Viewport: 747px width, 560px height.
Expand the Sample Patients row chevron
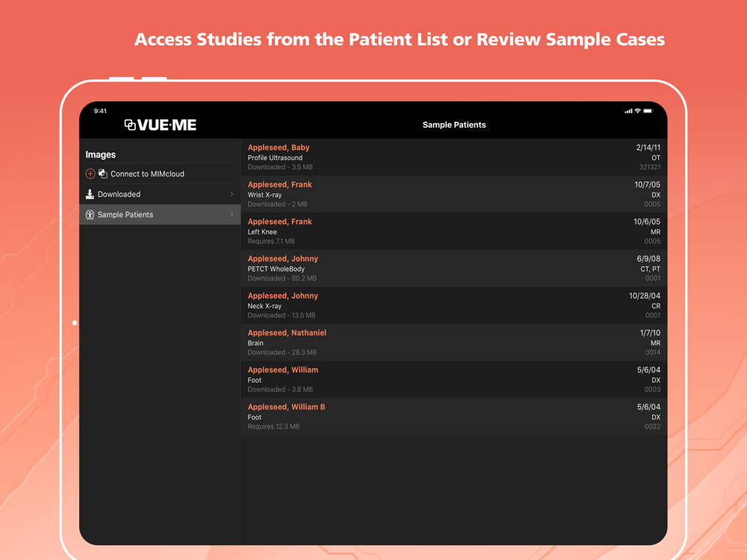pos(232,215)
